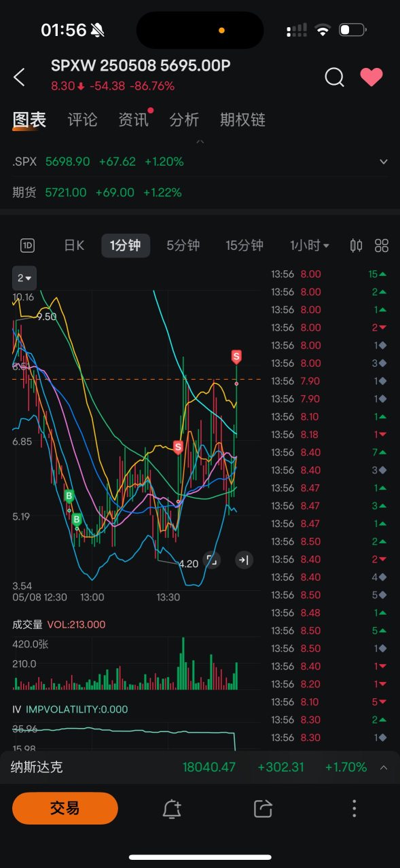Image resolution: width=400 pixels, height=868 pixels.
Task: Tap the jump-to-latest arrow icon on chart
Action: click(x=244, y=560)
